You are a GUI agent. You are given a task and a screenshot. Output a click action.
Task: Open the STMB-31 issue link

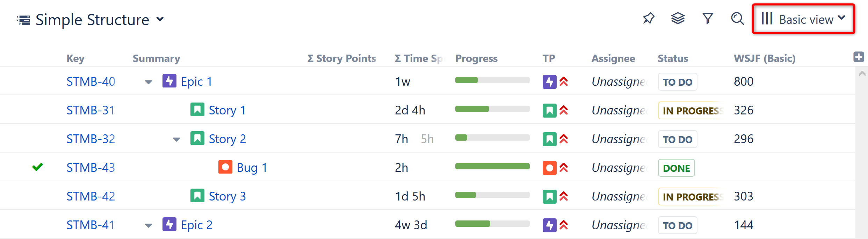[91, 110]
